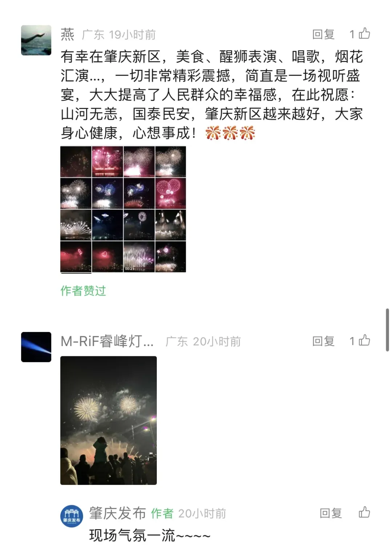Tap the username 燕
Image resolution: width=392 pixels, height=560 pixels.
[x=68, y=35]
